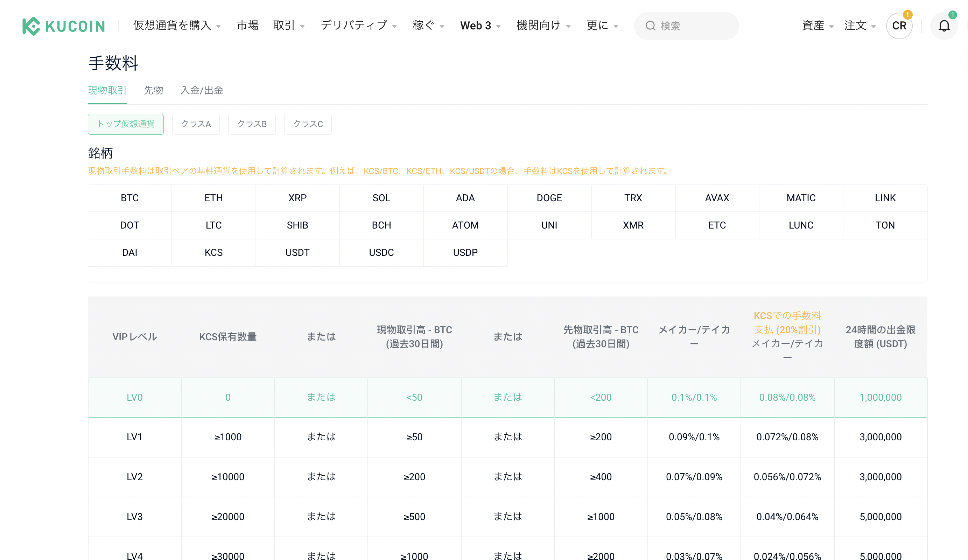The image size is (968, 560).
Task: Select the トップ仮想通貨 filter
Action: tap(126, 124)
